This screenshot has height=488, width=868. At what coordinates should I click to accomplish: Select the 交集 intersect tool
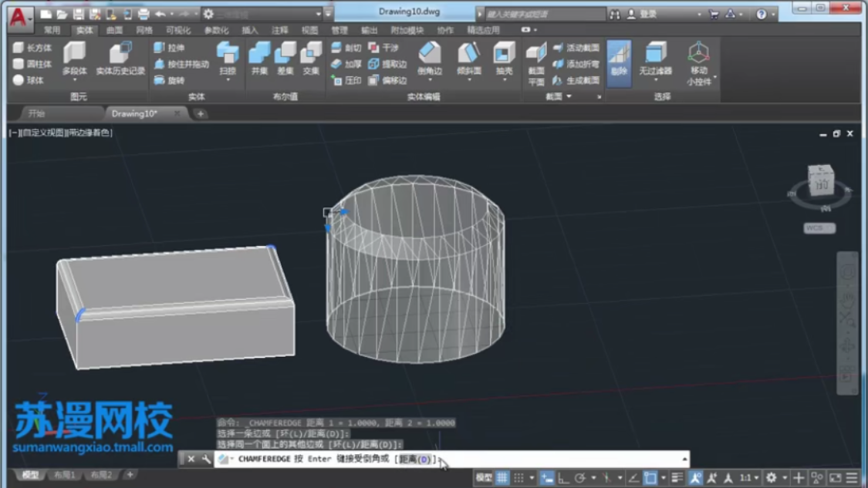[x=311, y=59]
